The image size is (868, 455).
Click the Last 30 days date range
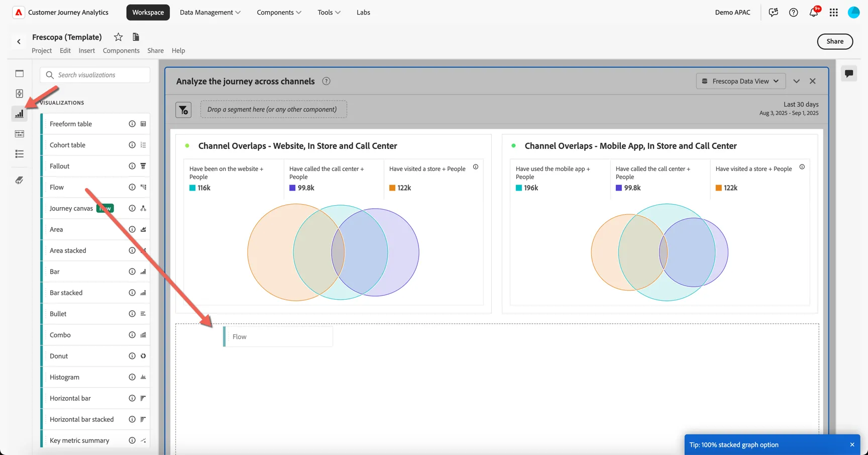point(801,105)
